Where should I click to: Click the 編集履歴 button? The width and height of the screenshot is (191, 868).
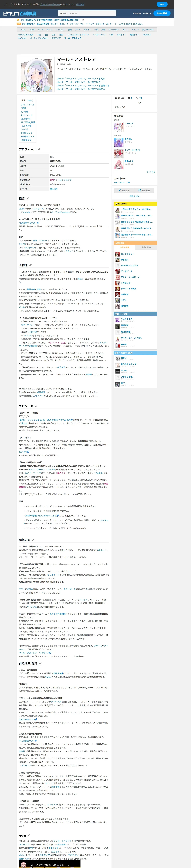coord(144,190)
